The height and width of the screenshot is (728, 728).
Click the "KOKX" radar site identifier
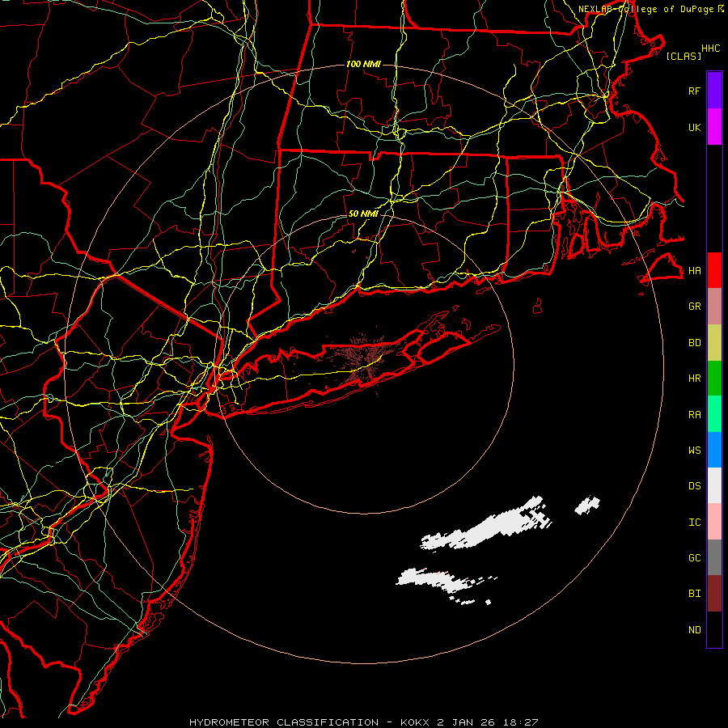pyautogui.click(x=415, y=722)
